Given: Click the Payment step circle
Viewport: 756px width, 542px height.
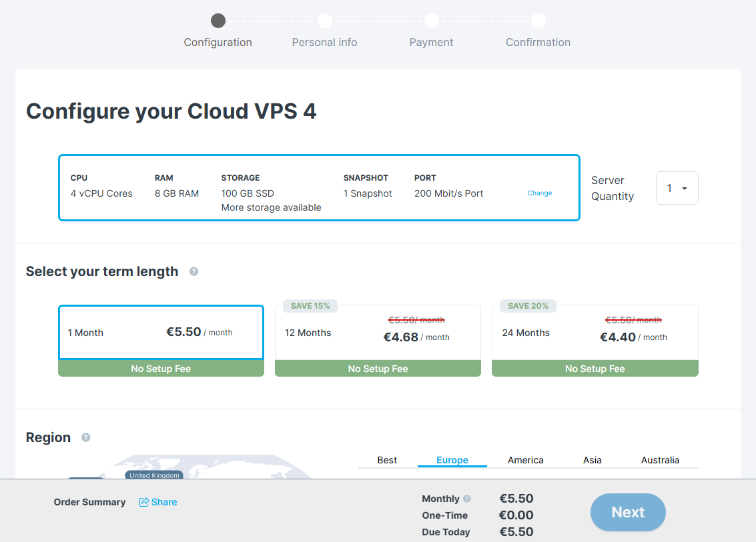Looking at the screenshot, I should 432,21.
